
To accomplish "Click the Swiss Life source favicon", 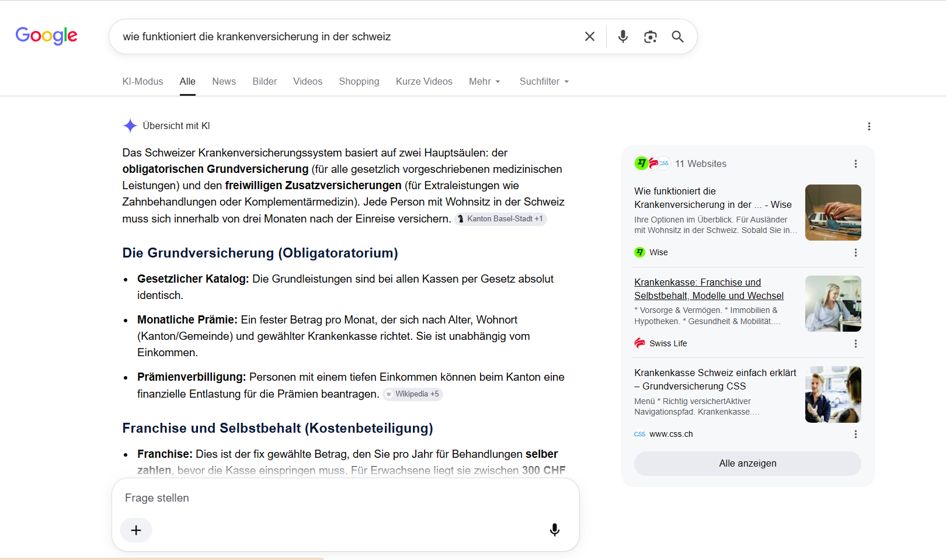I will tap(639, 343).
